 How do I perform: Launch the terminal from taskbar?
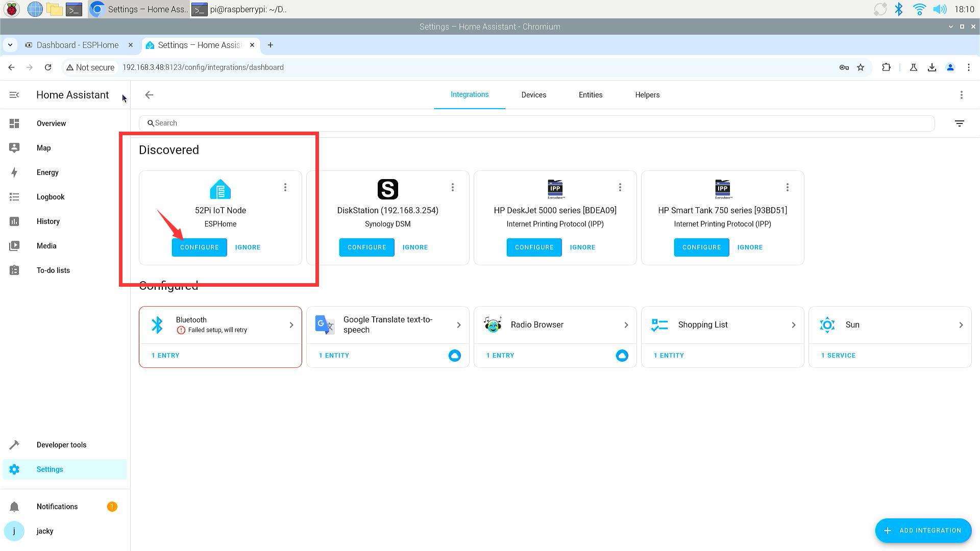tap(74, 9)
